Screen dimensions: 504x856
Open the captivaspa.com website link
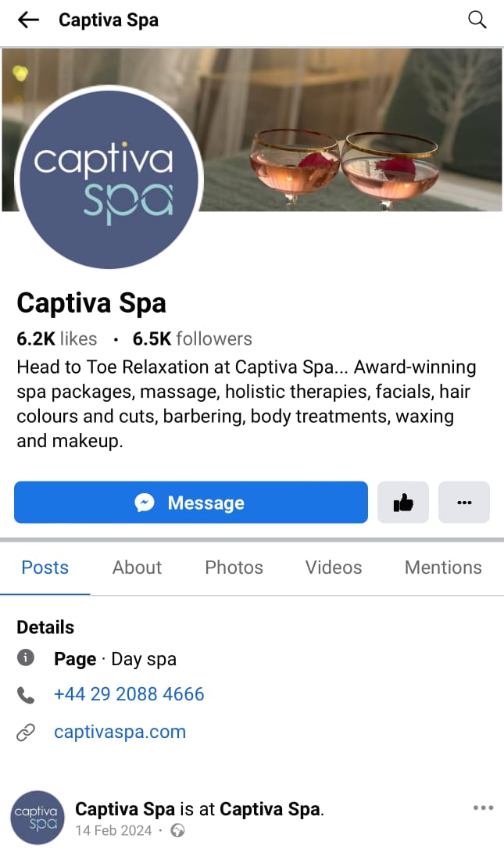point(120,732)
